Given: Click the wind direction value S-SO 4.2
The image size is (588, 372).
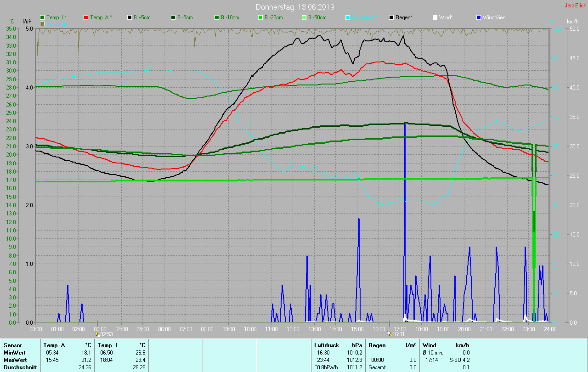Looking at the screenshot, I should [x=460, y=360].
